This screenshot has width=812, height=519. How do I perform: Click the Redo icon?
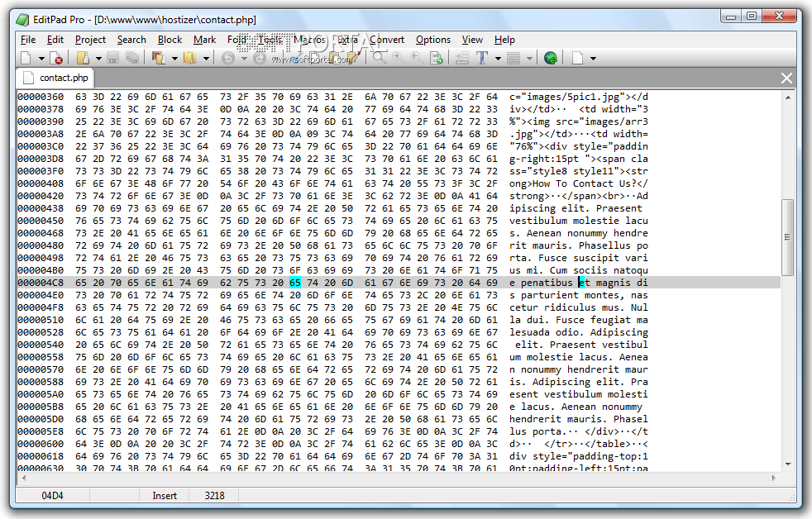click(259, 58)
